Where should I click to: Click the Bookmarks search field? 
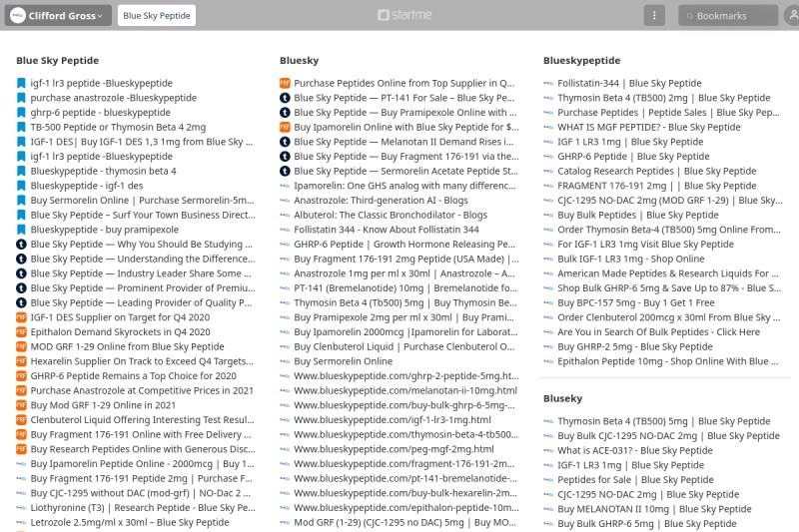pos(728,15)
